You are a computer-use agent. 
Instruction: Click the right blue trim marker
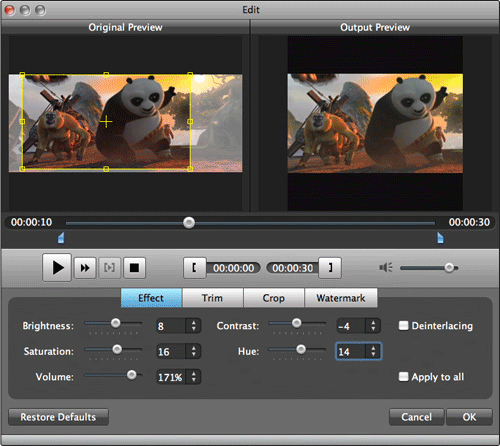[440, 238]
